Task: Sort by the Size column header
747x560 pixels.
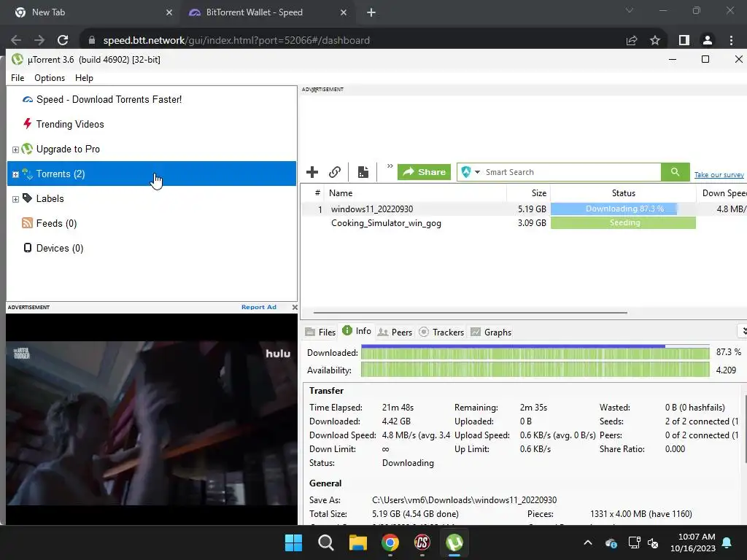Action: 529,192
